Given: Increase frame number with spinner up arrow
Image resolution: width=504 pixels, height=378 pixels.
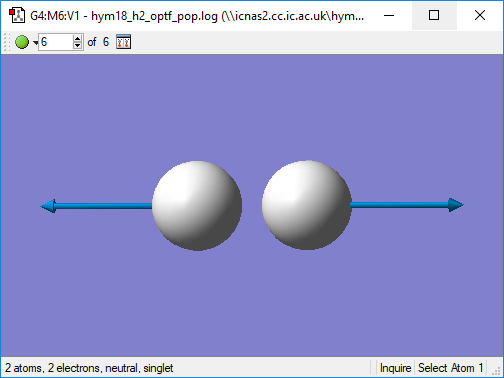Looking at the screenshot, I should coord(77,38).
